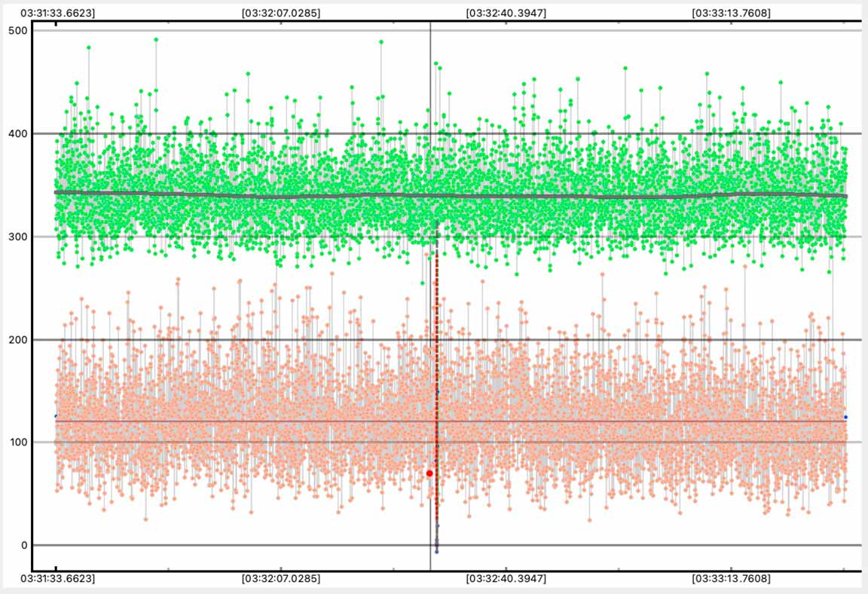Image resolution: width=868 pixels, height=594 pixels.
Task: Select the top 03:32:07.0285 timestamp label
Action: click(281, 13)
